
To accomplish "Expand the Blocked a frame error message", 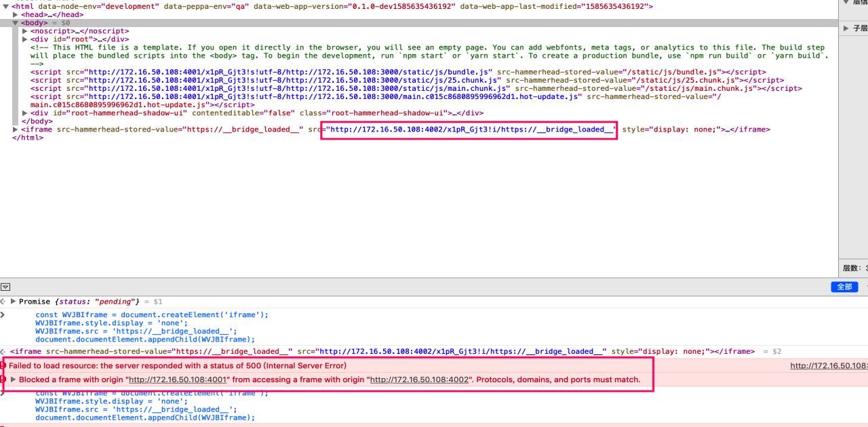I will point(13,380).
